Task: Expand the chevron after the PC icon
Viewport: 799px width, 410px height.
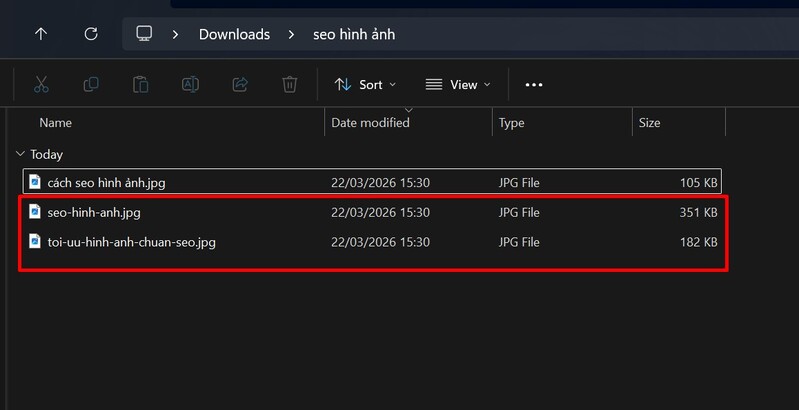Action: pos(175,35)
